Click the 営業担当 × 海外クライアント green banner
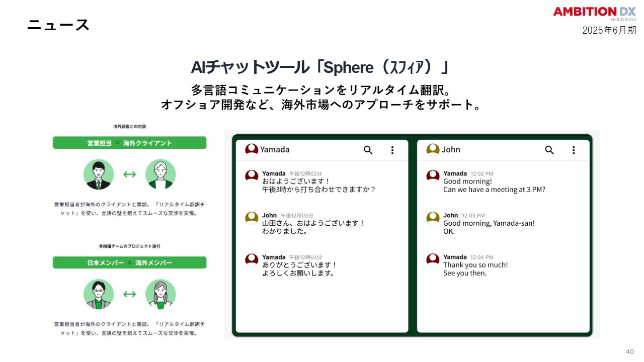 coord(129,143)
